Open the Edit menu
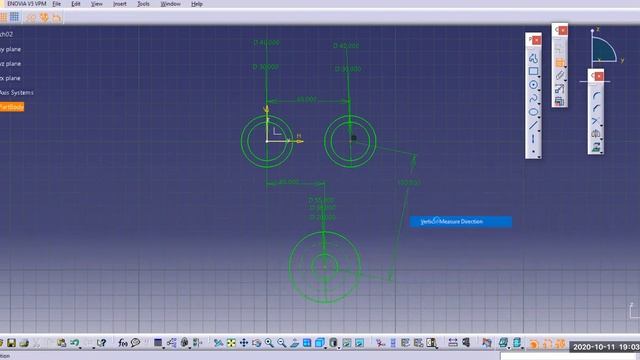The height and width of the screenshot is (360, 640). 76,4
